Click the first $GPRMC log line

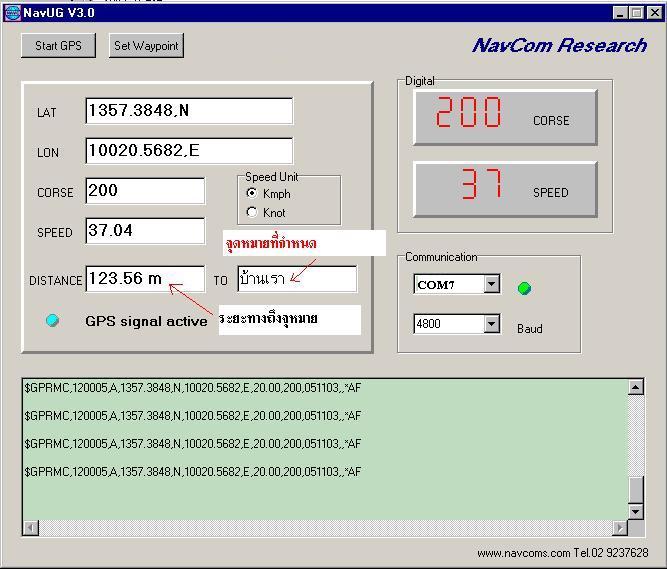click(x=193, y=387)
